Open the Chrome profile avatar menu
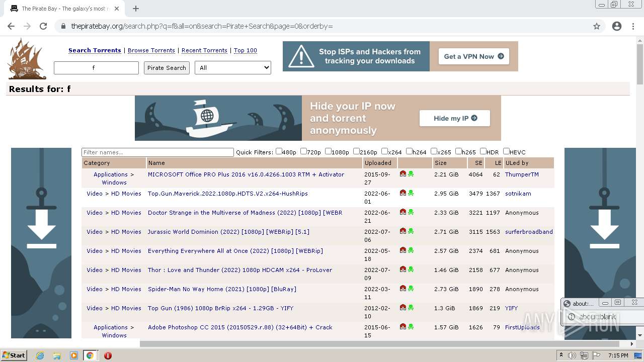The height and width of the screenshot is (362, 644). click(x=617, y=26)
